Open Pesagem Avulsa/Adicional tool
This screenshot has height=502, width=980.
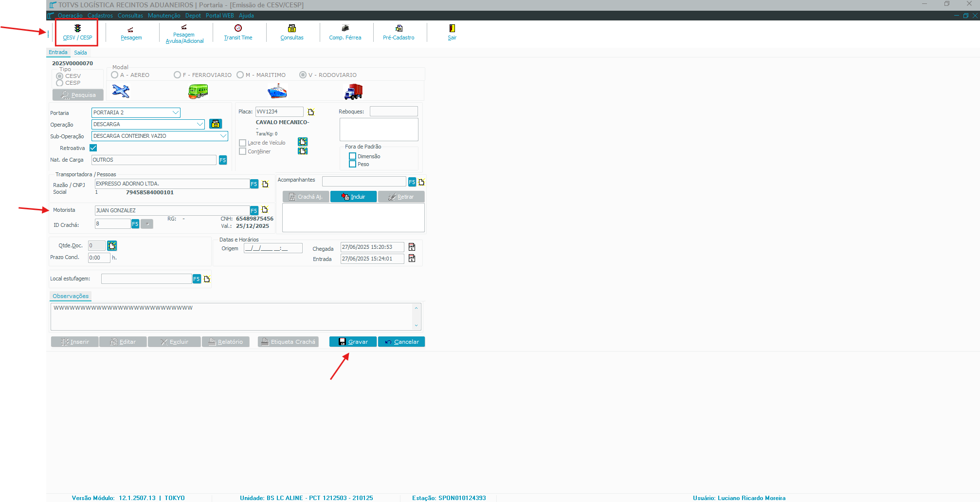point(184,34)
